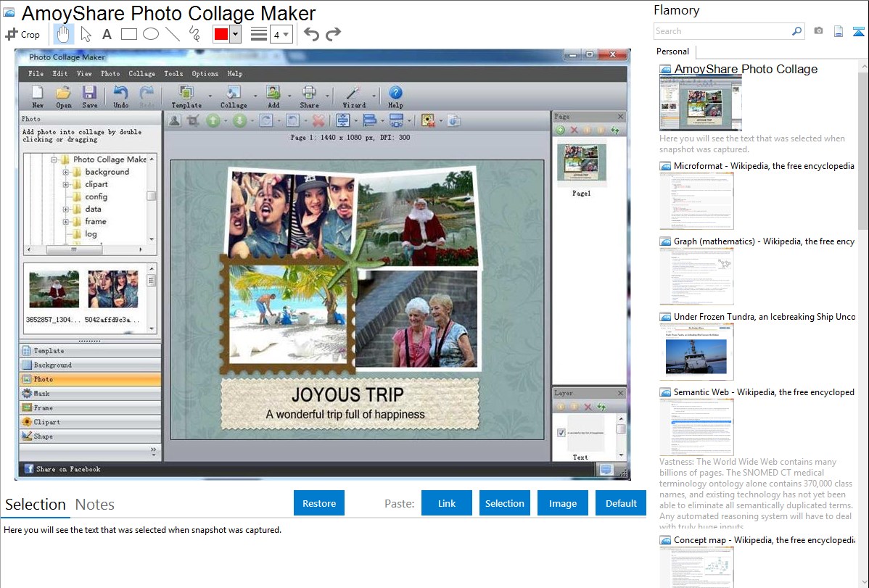The height and width of the screenshot is (588, 869).
Task: Click the camera capture icon beside search
Action: pyautogui.click(x=818, y=31)
